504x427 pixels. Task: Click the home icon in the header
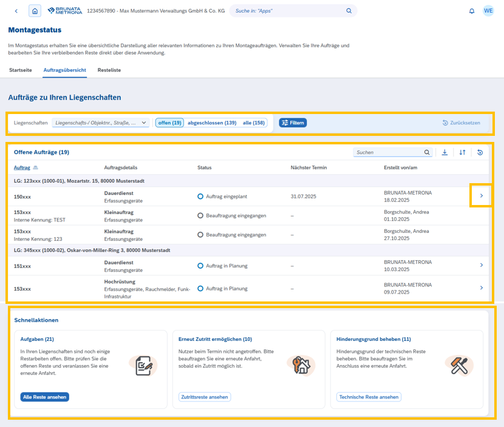point(35,11)
